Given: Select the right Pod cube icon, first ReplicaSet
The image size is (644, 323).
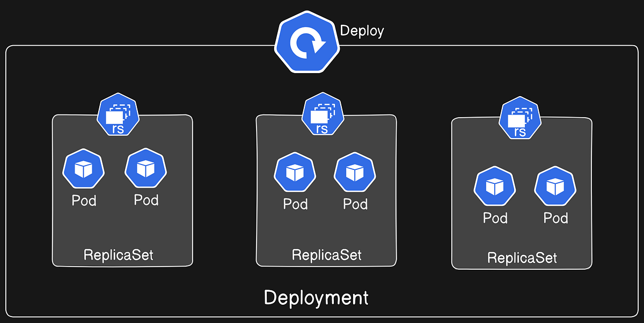Looking at the screenshot, I should coord(145,169).
